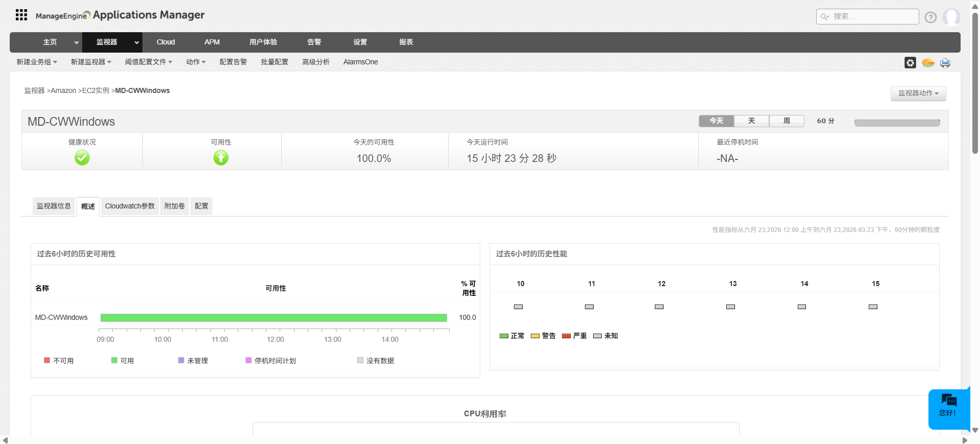Open the Cloud menu
This screenshot has width=980, height=444.
pos(166,42)
